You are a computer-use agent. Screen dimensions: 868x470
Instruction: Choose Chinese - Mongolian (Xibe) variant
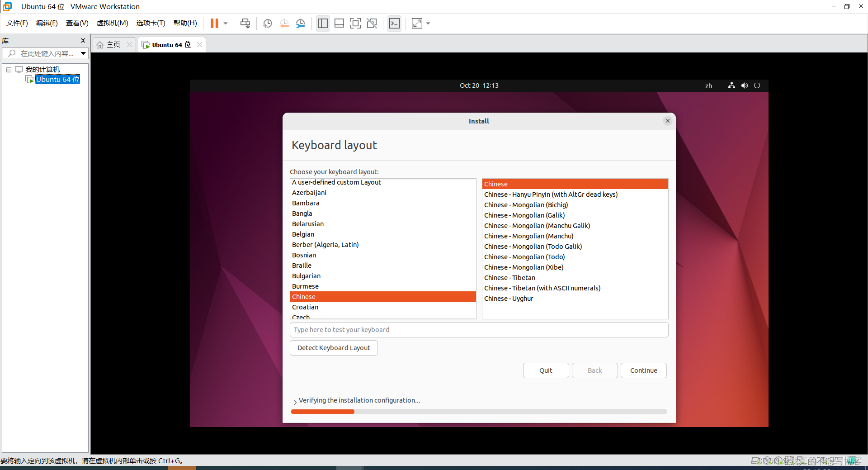point(575,267)
